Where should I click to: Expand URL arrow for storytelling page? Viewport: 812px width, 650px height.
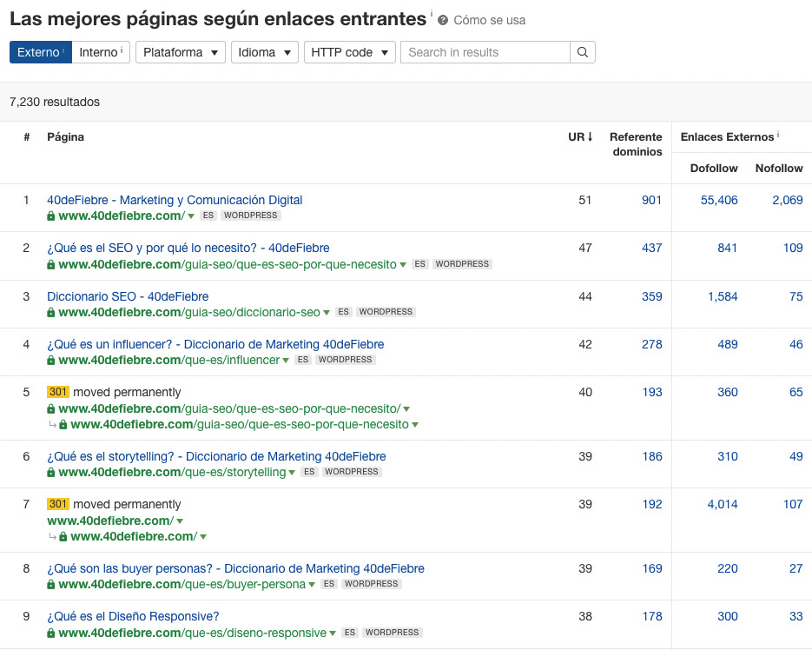292,473
